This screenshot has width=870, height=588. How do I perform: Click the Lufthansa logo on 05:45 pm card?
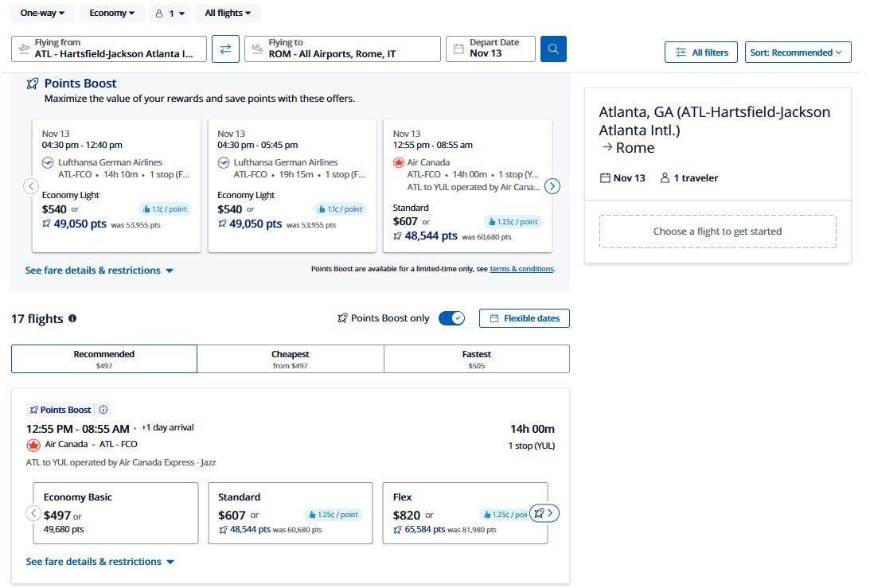point(223,162)
